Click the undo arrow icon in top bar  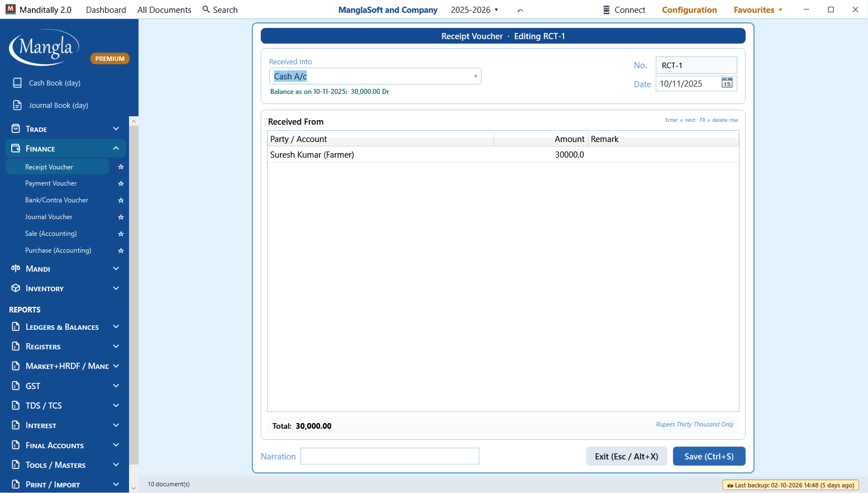point(520,10)
